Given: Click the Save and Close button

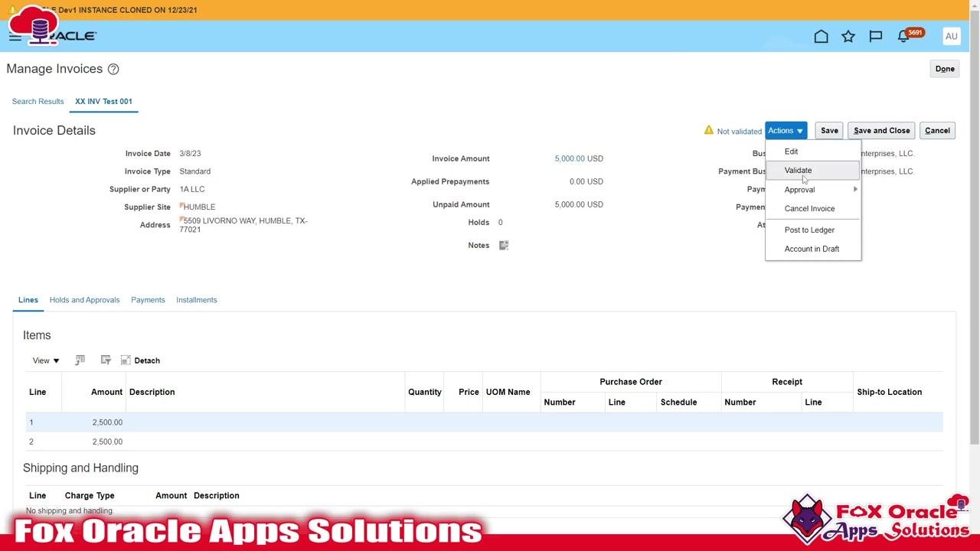Looking at the screenshot, I should [x=881, y=130].
